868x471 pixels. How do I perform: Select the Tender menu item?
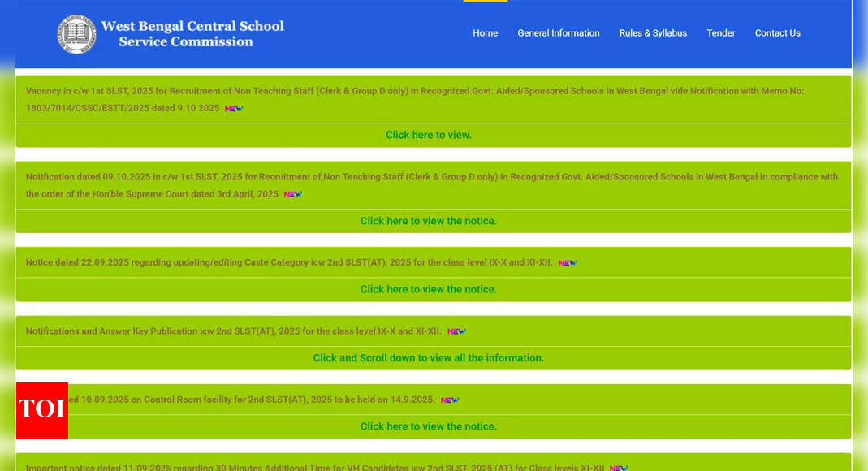click(721, 33)
